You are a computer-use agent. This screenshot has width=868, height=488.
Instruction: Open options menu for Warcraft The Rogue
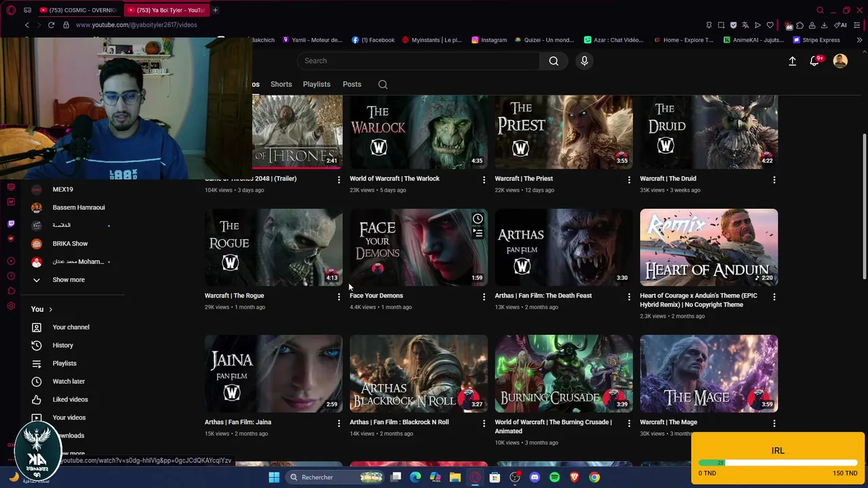coord(338,297)
